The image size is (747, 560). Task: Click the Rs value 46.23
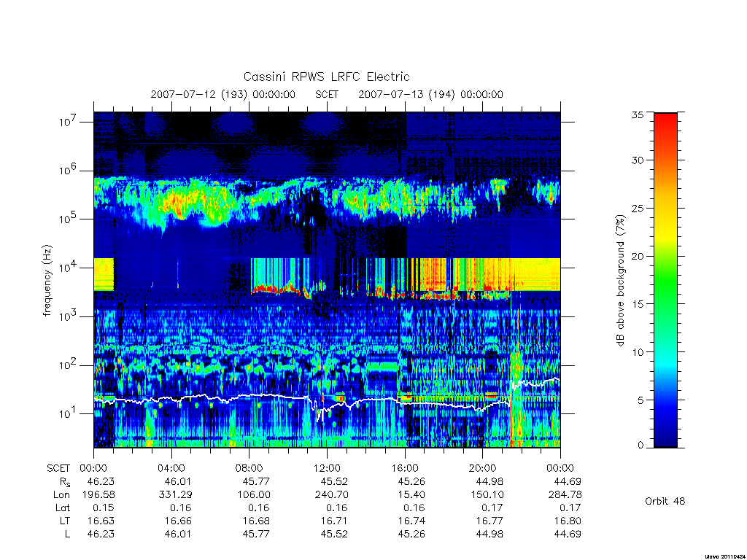click(101, 481)
